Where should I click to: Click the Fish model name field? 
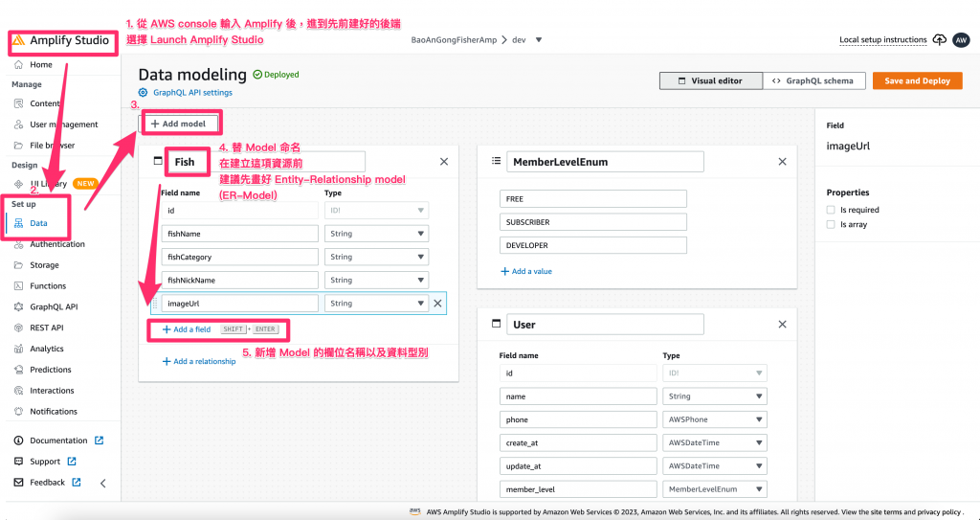pyautogui.click(x=267, y=162)
